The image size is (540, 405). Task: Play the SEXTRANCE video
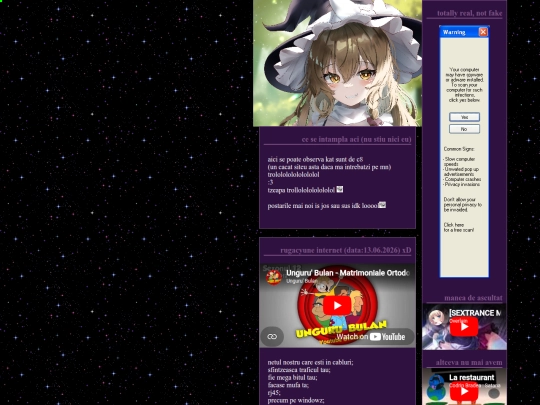[464, 326]
